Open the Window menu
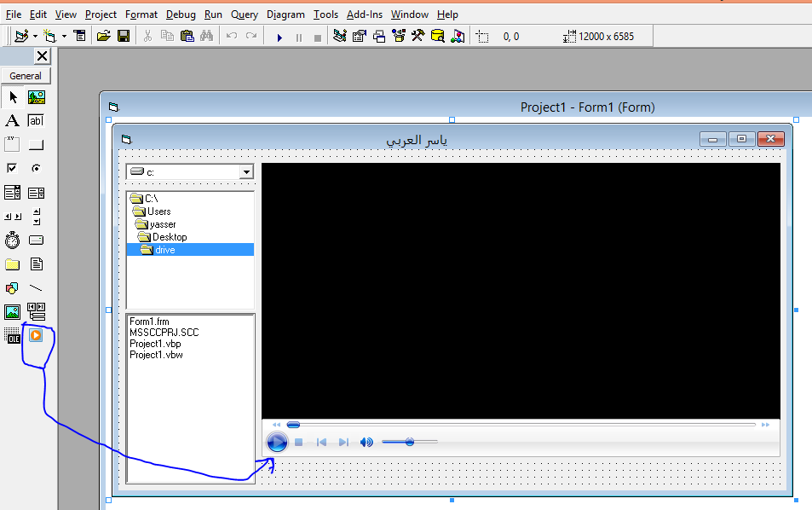 pyautogui.click(x=410, y=14)
